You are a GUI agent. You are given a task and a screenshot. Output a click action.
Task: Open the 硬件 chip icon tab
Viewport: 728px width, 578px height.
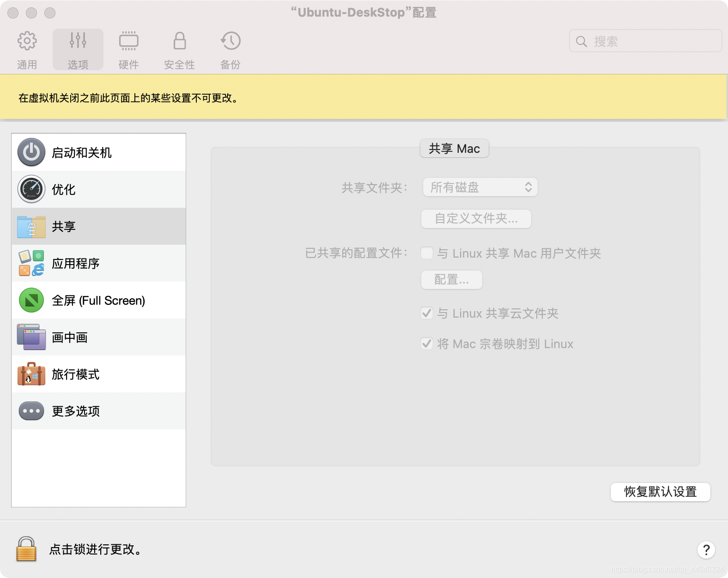128,49
